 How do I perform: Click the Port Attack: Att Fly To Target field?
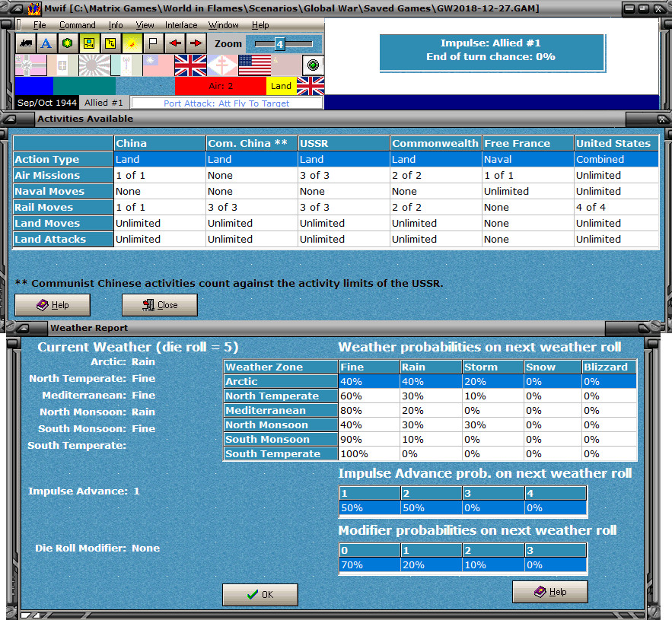point(227,103)
